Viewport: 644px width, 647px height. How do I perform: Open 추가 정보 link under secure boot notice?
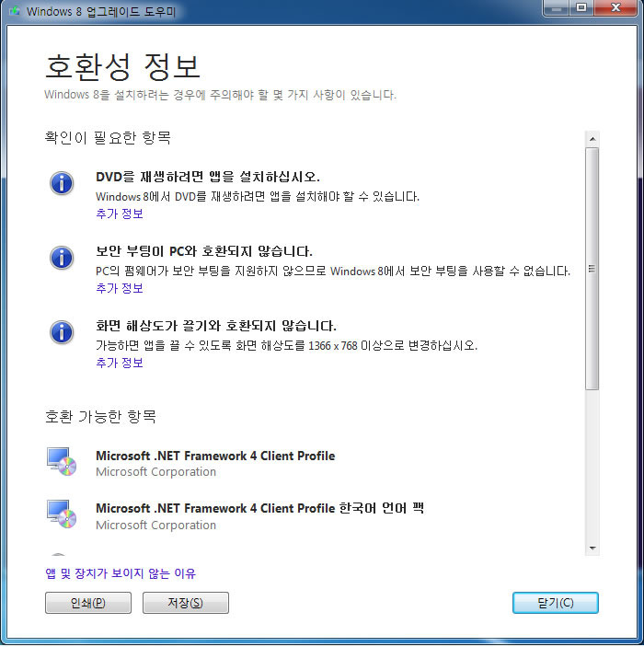[120, 288]
